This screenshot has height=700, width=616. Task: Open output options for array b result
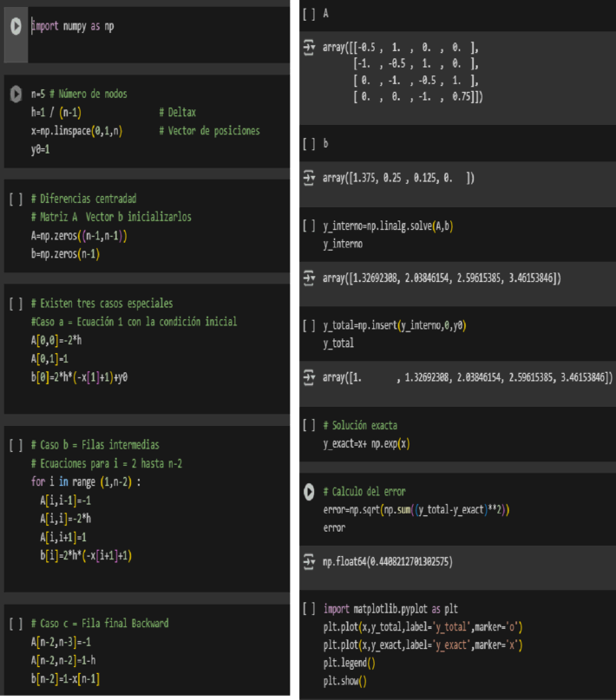coord(309,178)
